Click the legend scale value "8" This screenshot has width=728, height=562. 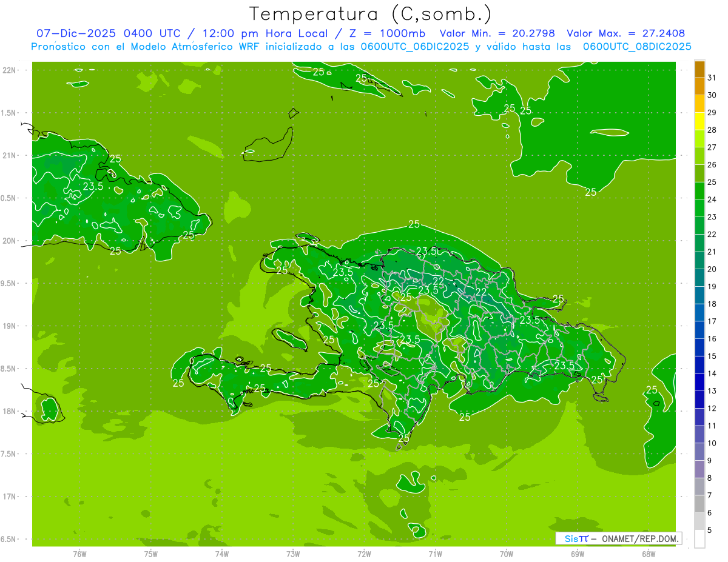coord(710,478)
